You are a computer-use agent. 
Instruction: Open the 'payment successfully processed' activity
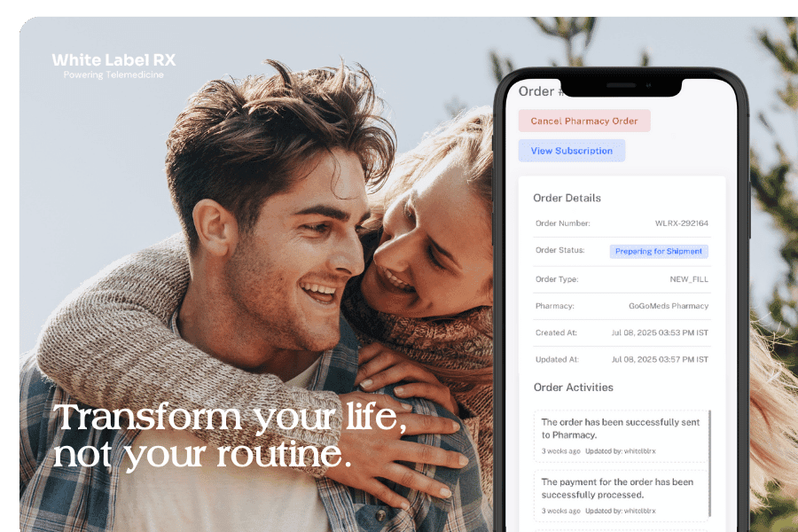pyautogui.click(x=621, y=496)
